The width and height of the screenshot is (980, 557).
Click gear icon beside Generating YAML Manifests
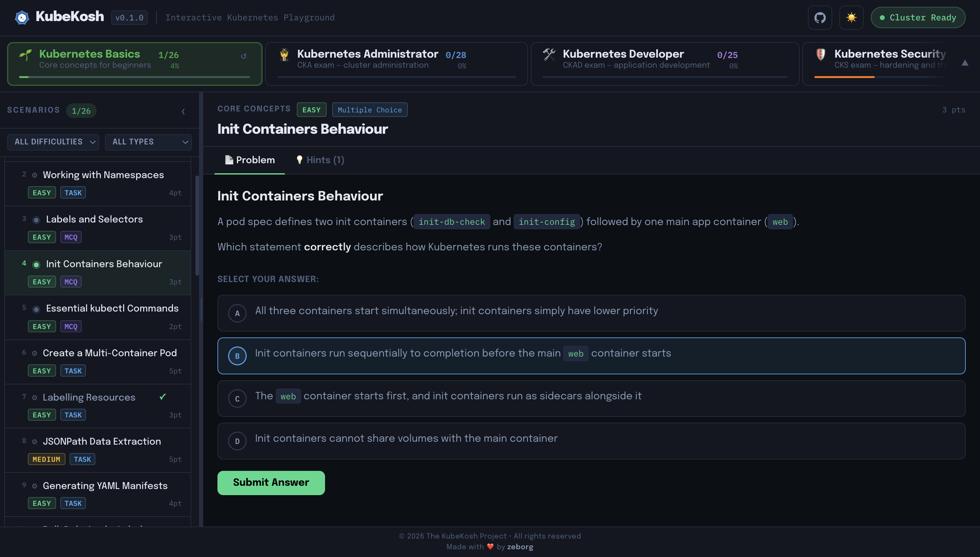(34, 486)
